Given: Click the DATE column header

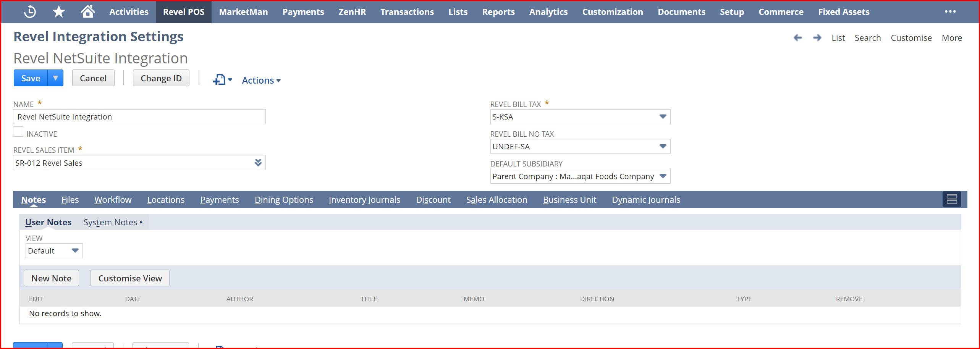Looking at the screenshot, I should point(133,299).
